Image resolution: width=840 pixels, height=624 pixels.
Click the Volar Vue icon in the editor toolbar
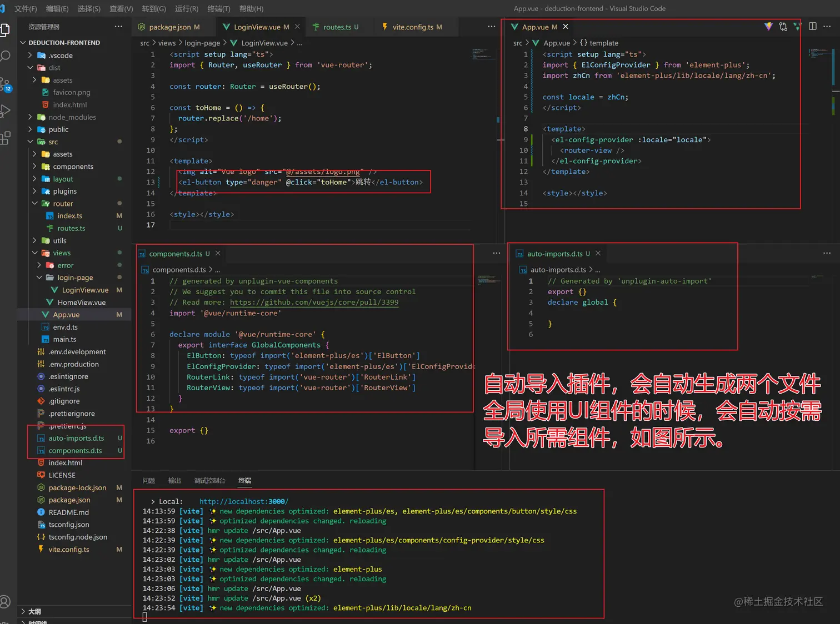coord(797,27)
